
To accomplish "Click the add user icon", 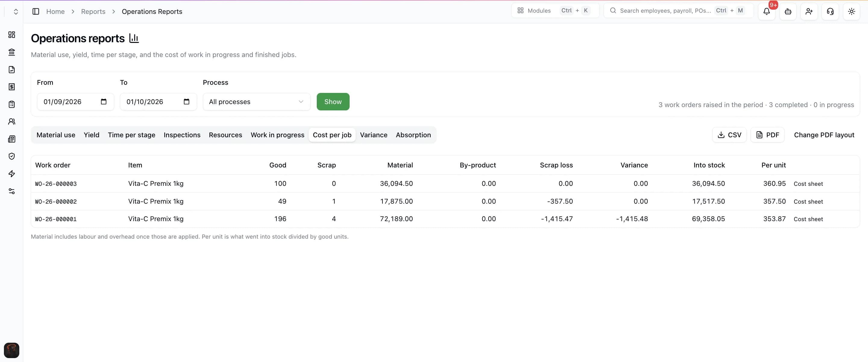I will tap(809, 11).
